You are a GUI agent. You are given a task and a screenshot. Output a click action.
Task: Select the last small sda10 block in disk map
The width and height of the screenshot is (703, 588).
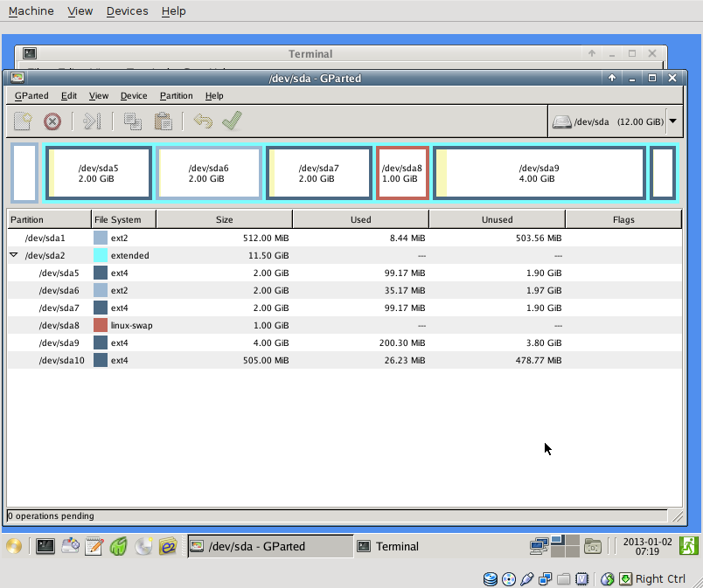click(x=663, y=173)
